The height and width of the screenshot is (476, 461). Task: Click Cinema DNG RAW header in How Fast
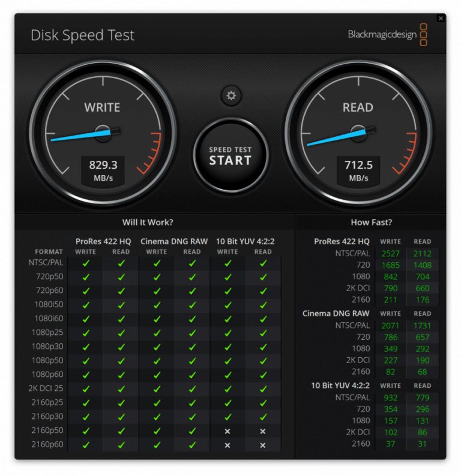(336, 313)
